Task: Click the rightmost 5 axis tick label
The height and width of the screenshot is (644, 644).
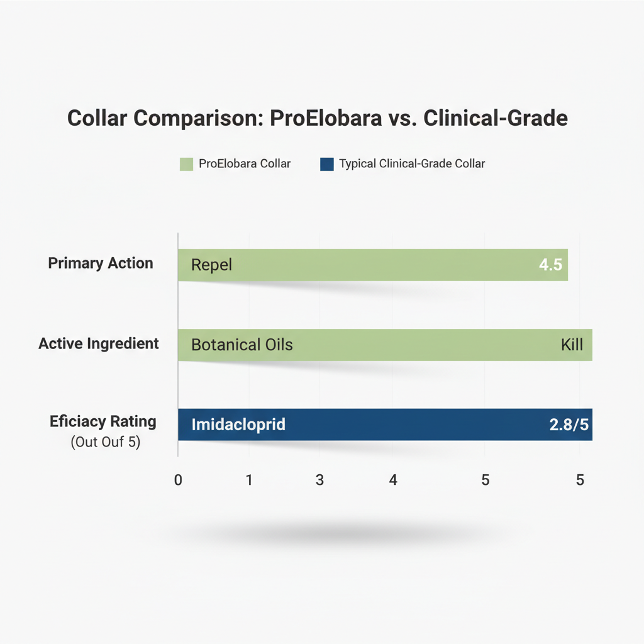Action: click(x=580, y=480)
